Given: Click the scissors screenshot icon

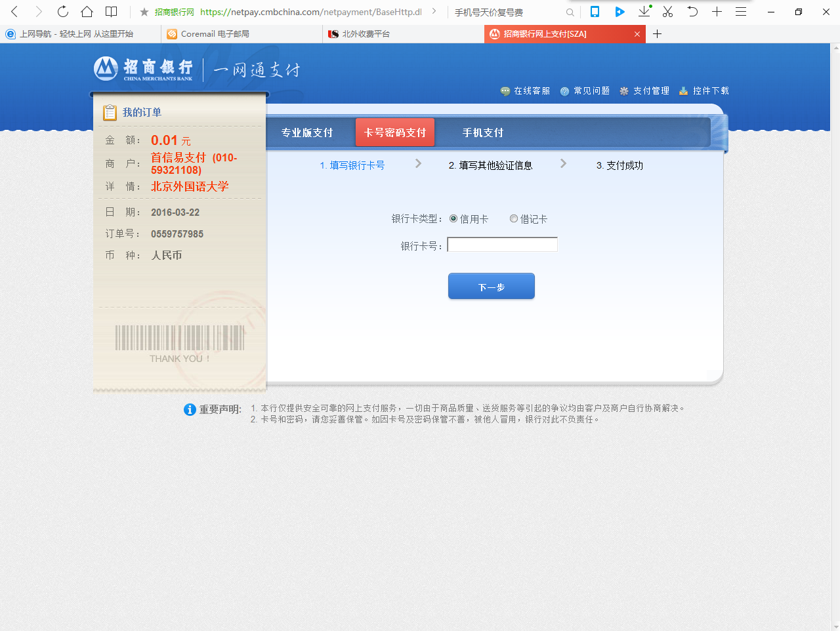Looking at the screenshot, I should click(668, 12).
